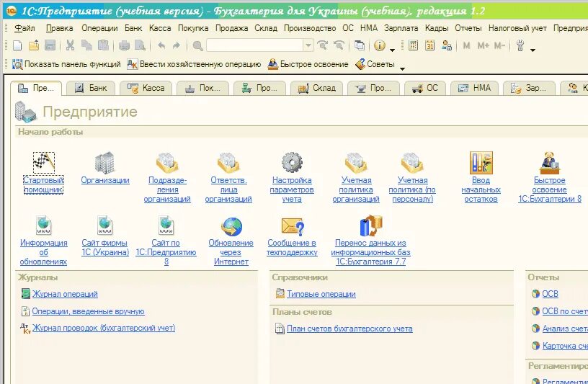Screen dimensions: 588x384
Task: Click the Советы toolbar button
Action: pos(375,65)
